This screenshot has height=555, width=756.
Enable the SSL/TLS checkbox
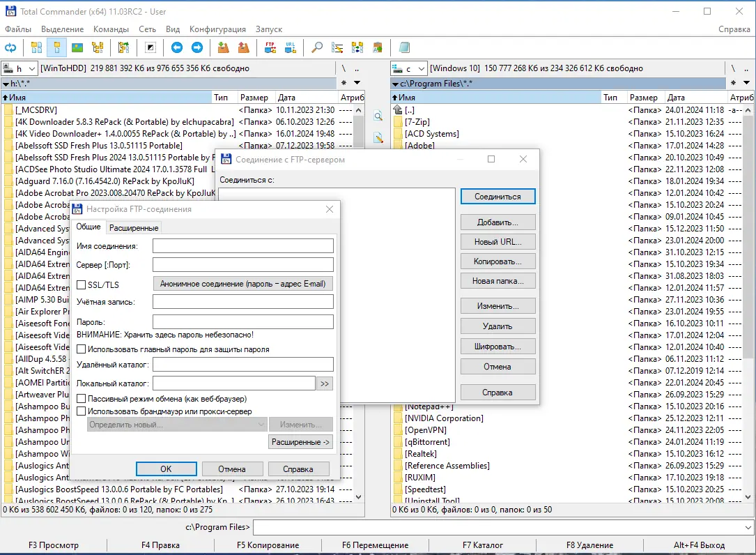(x=81, y=284)
